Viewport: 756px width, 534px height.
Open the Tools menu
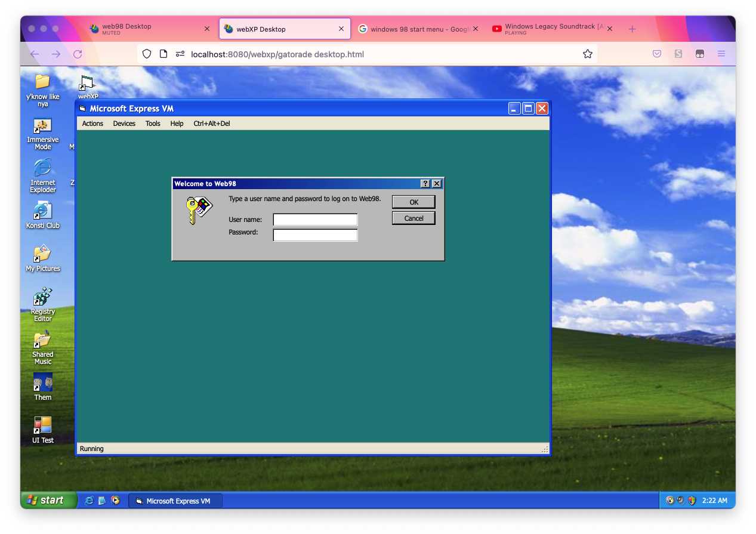pos(153,124)
